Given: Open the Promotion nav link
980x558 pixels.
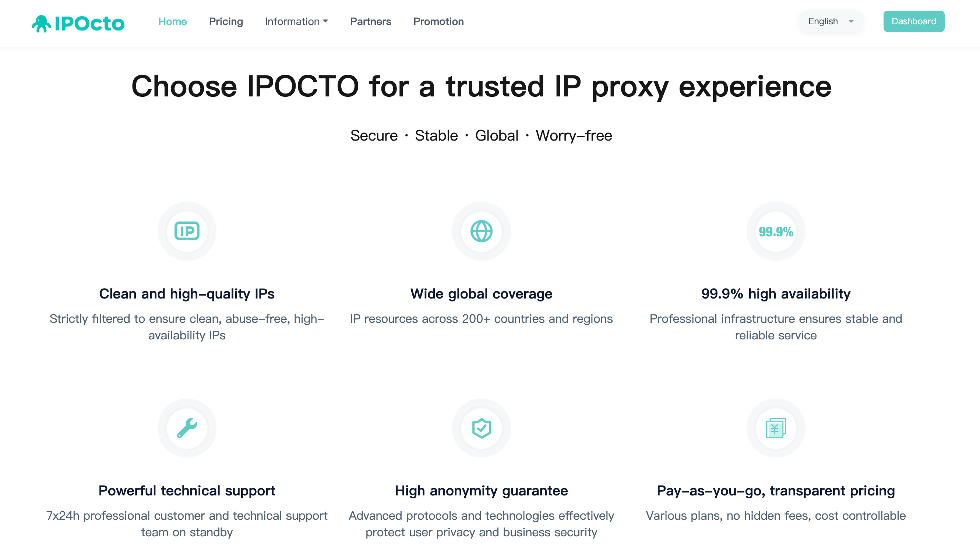Looking at the screenshot, I should pos(438,21).
